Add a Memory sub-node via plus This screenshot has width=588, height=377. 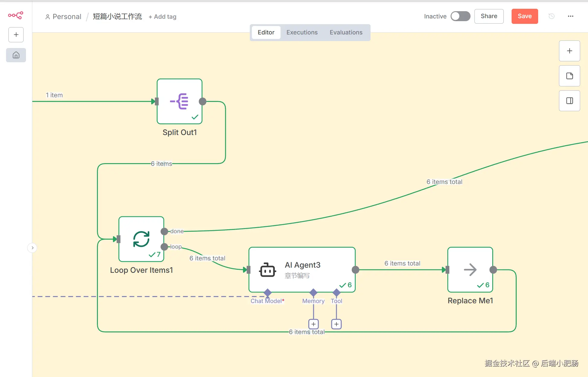click(313, 324)
